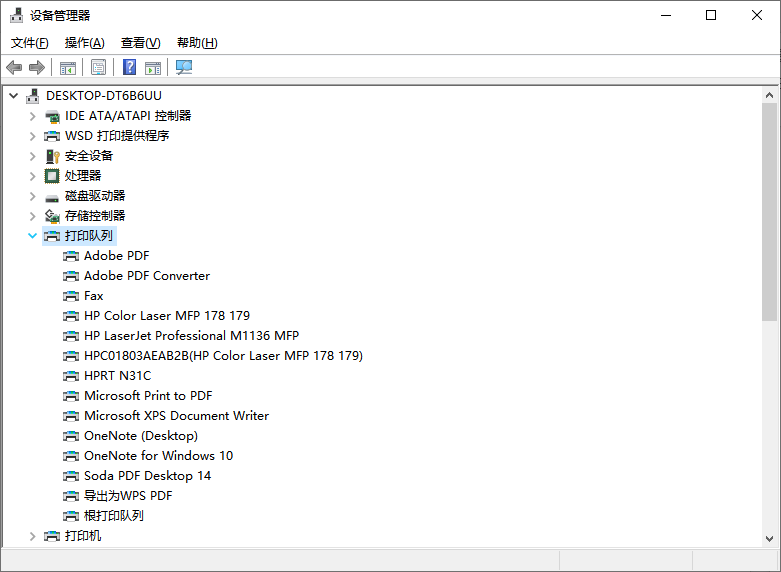Open the 文件(F) menu
This screenshot has width=781, height=572.
tap(30, 43)
